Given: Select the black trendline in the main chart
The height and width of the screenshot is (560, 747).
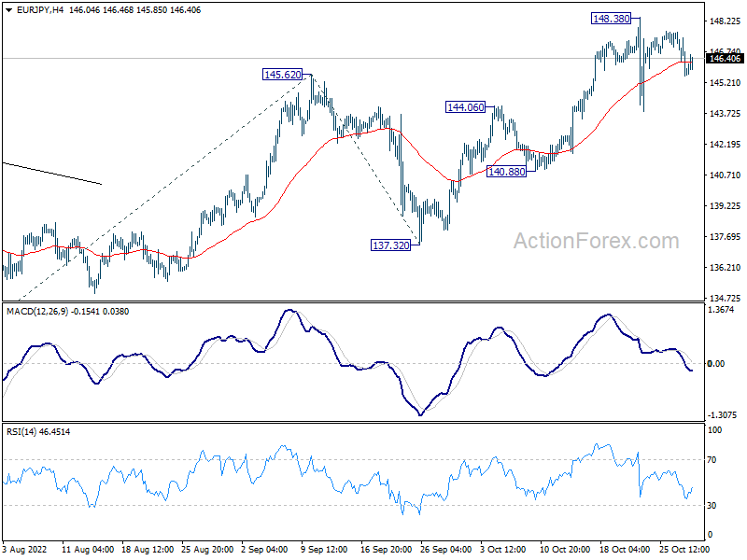Looking at the screenshot, I should (52, 174).
